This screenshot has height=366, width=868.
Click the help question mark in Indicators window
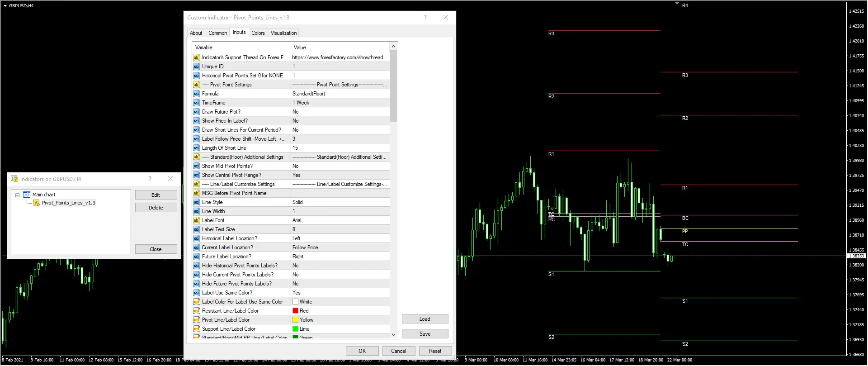150,179
